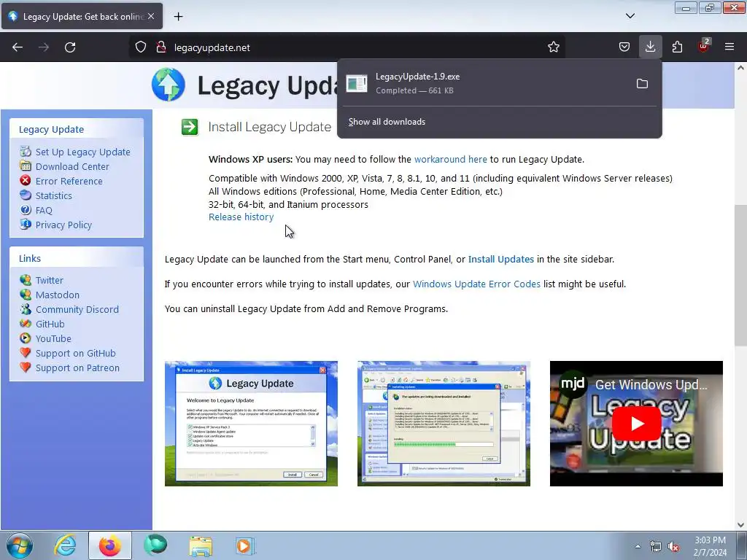Click Show all downloads
747x560 pixels.
point(387,122)
